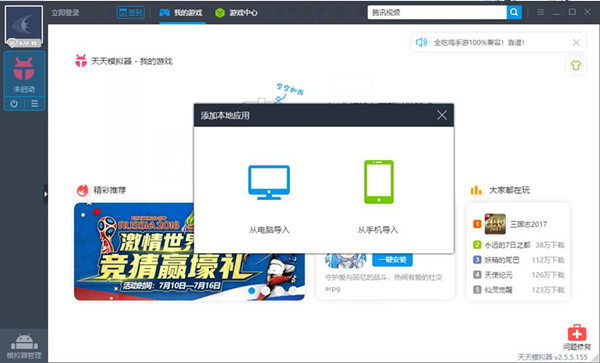Open the 立即登录 login link
The height and width of the screenshot is (363, 600).
(65, 13)
